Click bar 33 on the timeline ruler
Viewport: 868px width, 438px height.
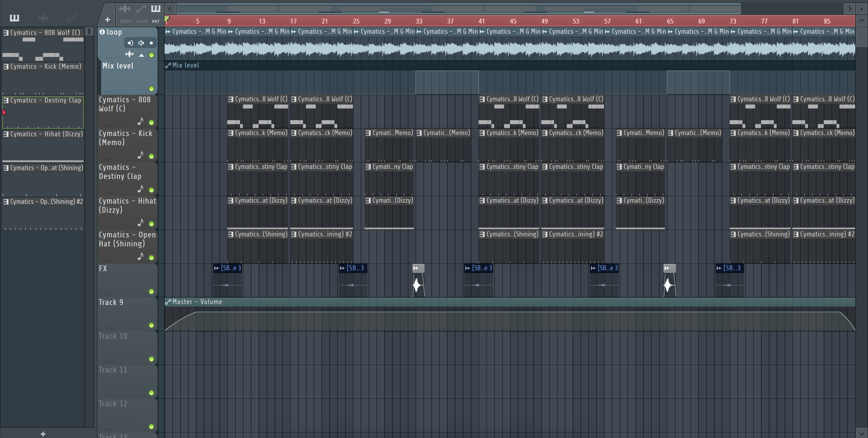coord(419,21)
